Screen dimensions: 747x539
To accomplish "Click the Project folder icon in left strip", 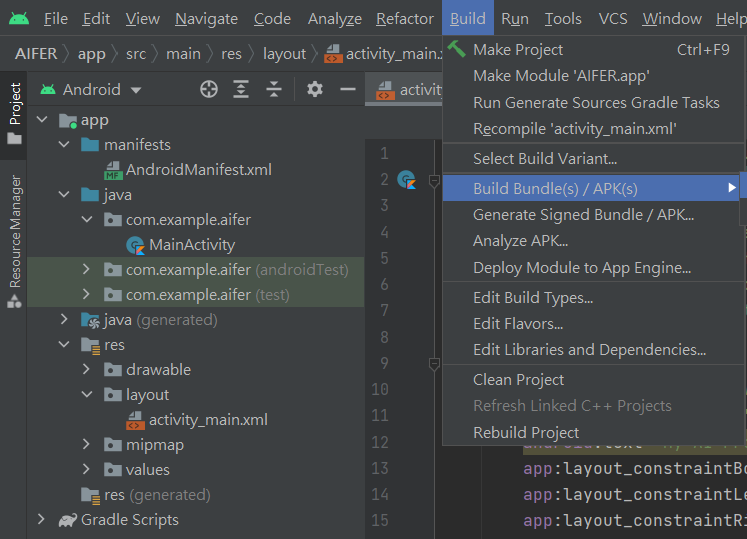I will (x=14, y=139).
